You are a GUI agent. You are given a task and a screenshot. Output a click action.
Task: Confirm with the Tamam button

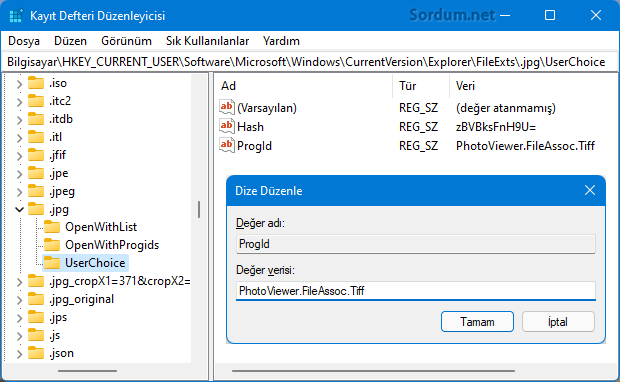click(477, 321)
